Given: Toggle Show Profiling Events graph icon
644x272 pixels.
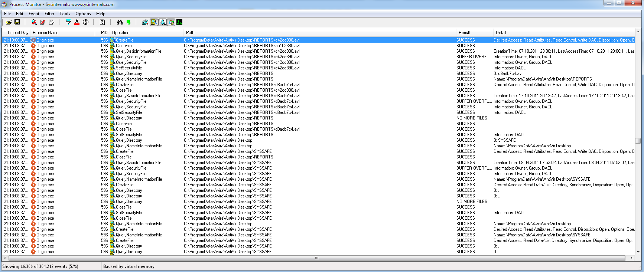Looking at the screenshot, I should pos(179,22).
